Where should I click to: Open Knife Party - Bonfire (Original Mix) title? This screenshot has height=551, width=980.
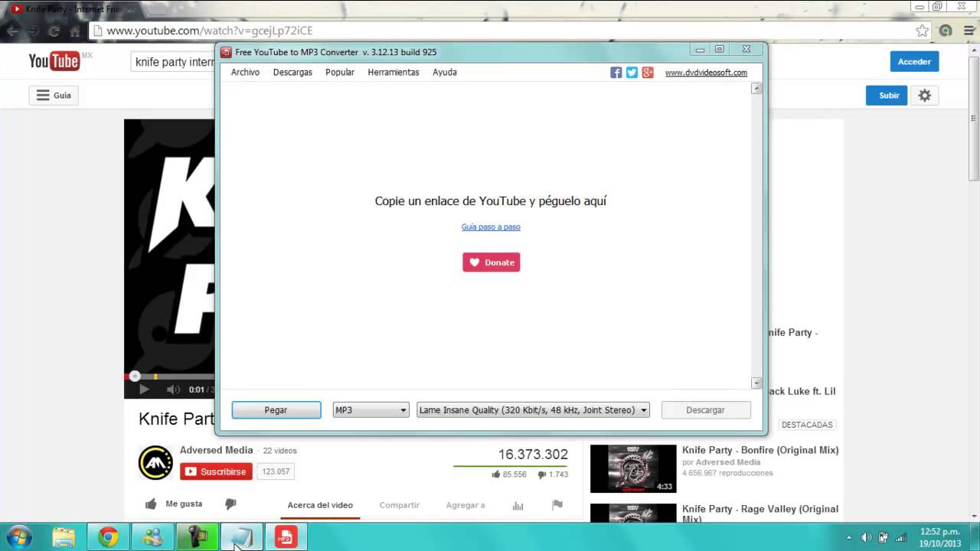[x=760, y=450]
